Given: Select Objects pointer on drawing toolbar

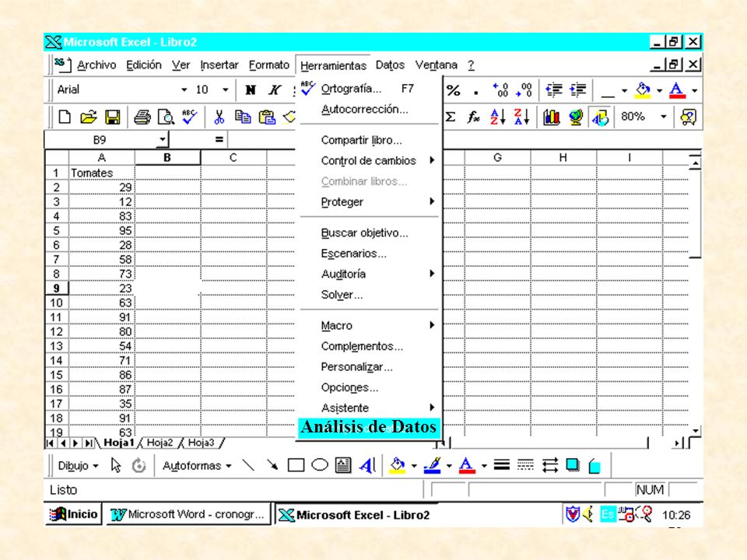Looking at the screenshot, I should [116, 465].
